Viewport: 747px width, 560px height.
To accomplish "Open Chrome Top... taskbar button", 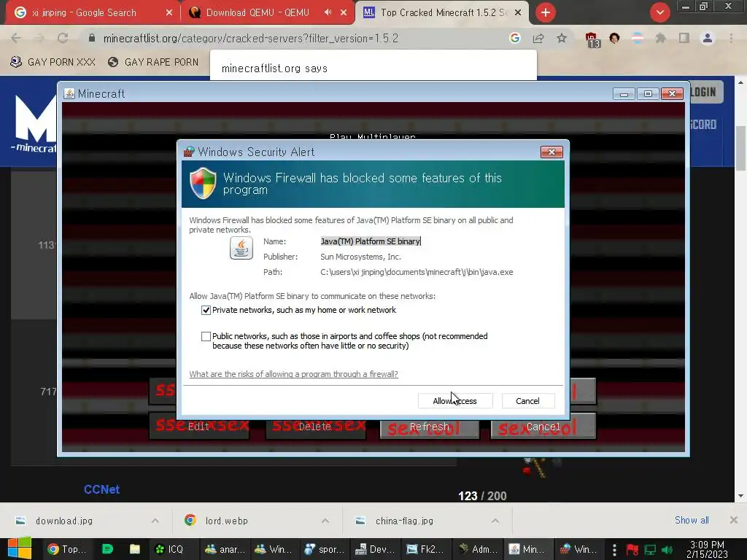I will click(66, 549).
